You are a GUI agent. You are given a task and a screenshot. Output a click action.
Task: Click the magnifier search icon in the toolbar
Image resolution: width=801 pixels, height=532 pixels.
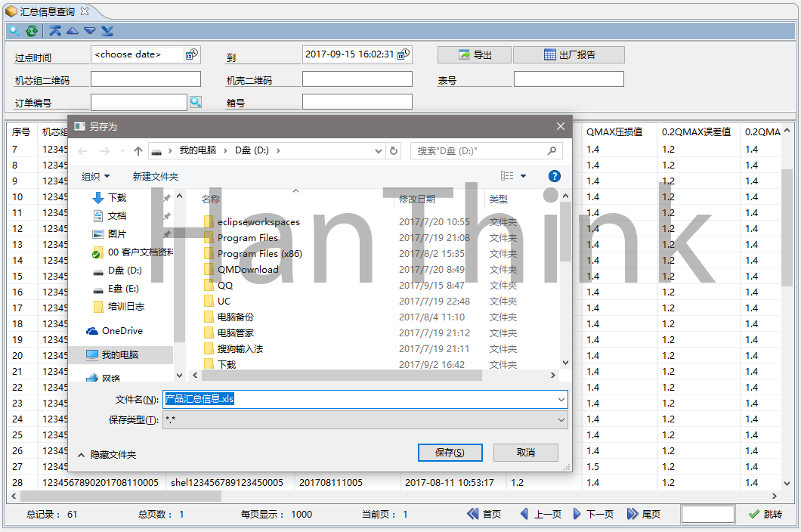coord(14,31)
